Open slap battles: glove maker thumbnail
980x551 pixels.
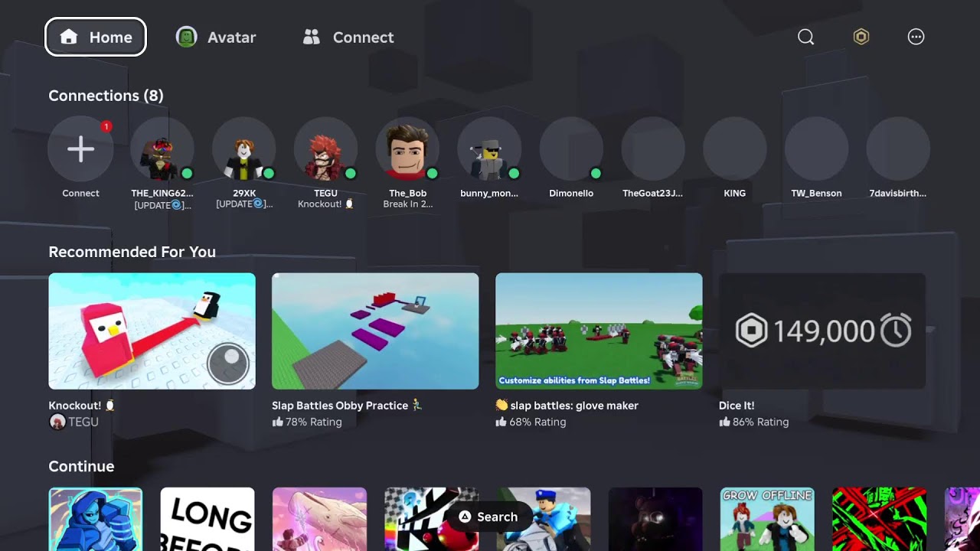coord(599,331)
